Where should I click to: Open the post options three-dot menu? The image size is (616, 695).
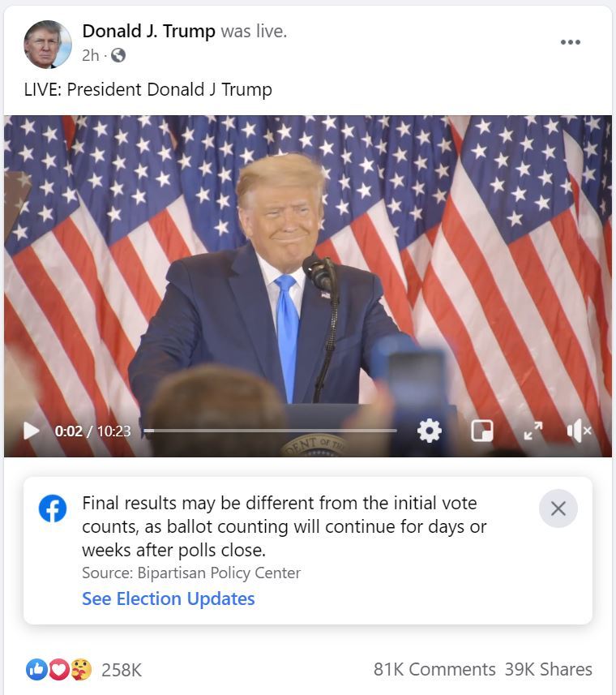[x=571, y=42]
